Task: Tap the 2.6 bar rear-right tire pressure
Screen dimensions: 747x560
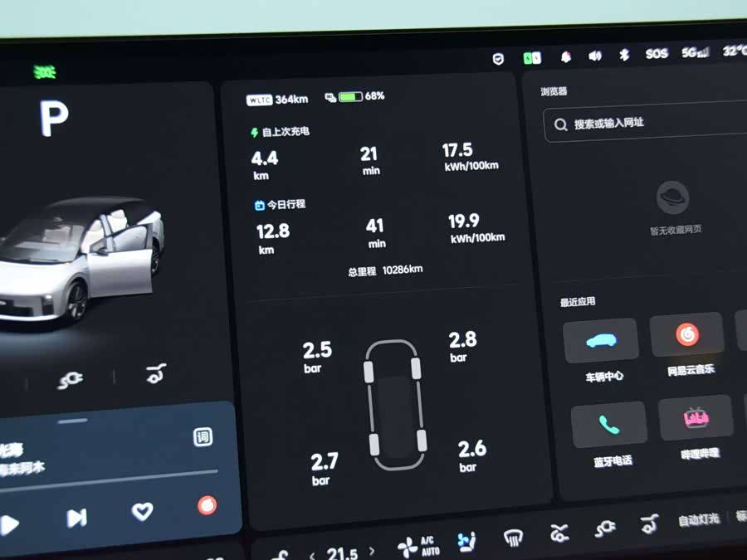Action: coord(471,455)
